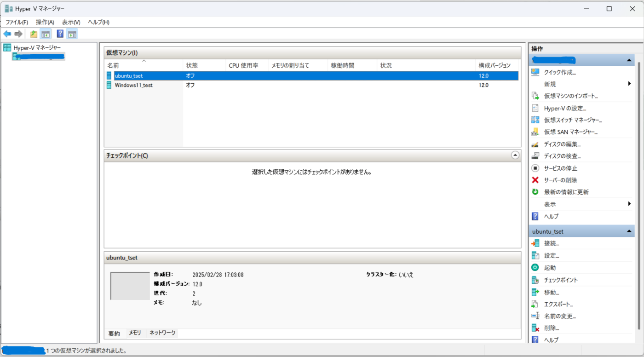Screen dimensions: 644x357
Task: Sort virtual machines by 状態 column
Action: [204, 65]
